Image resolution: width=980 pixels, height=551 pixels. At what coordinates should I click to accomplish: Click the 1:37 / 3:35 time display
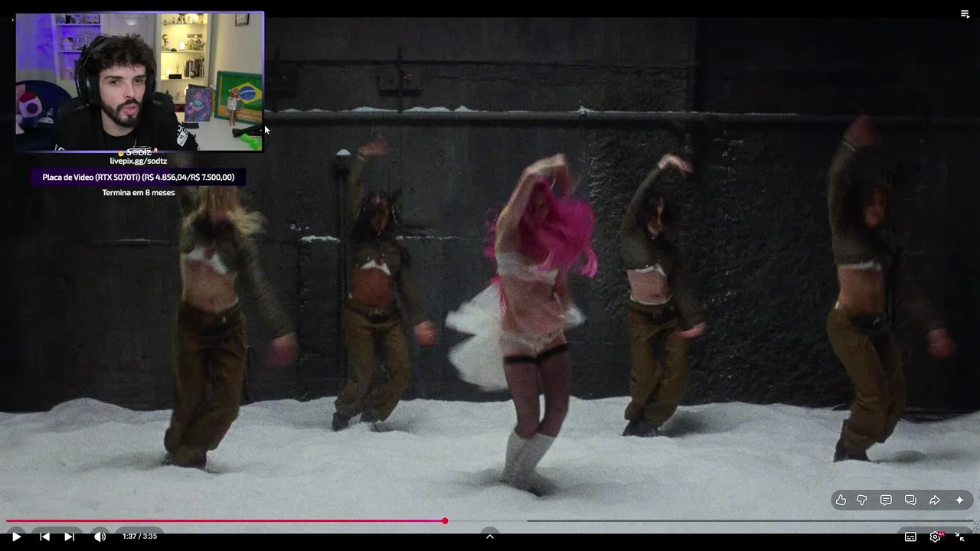point(139,536)
